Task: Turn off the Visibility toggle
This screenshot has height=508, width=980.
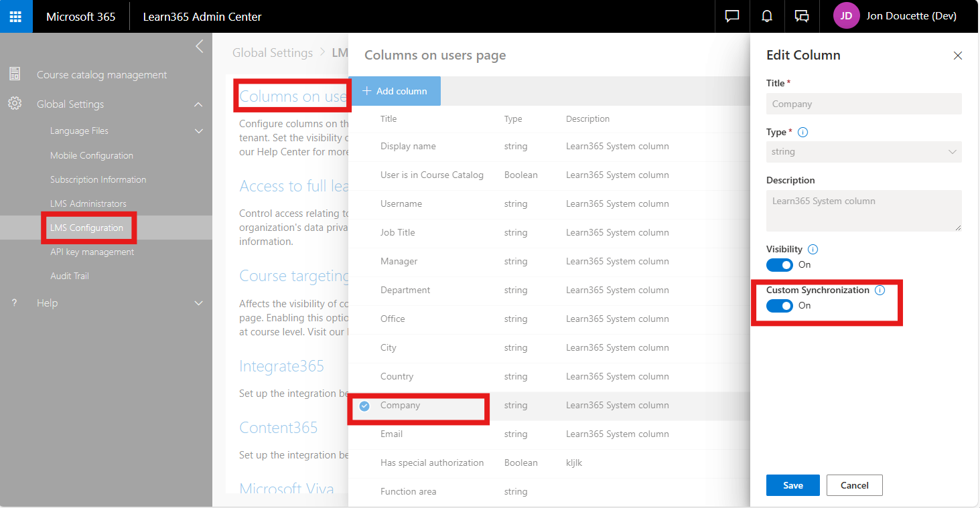Action: tap(780, 265)
